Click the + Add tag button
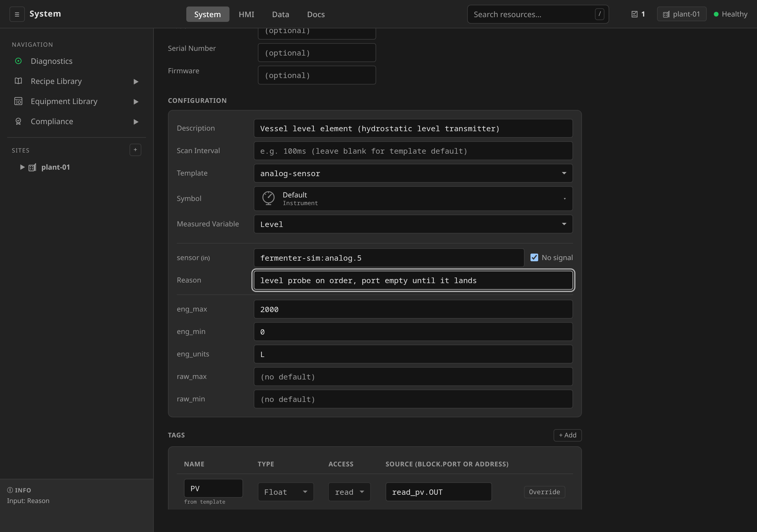This screenshot has height=532, width=757. pos(567,435)
